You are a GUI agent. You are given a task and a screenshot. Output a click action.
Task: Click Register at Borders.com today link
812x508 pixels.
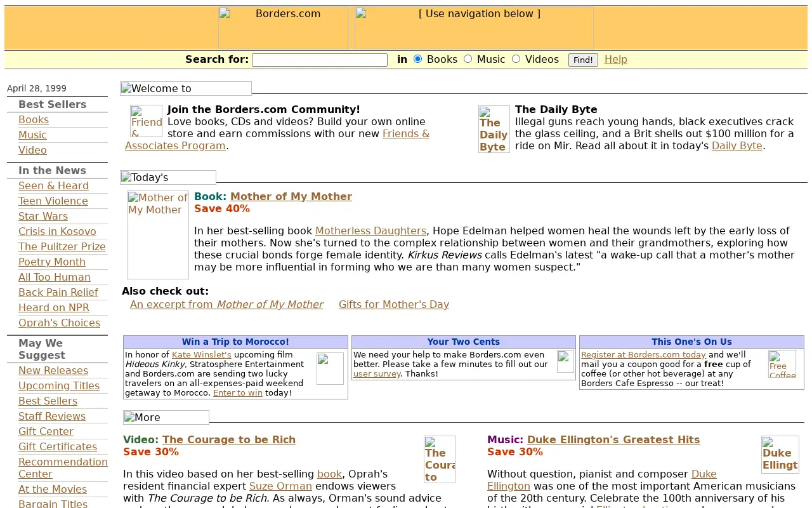(x=643, y=354)
